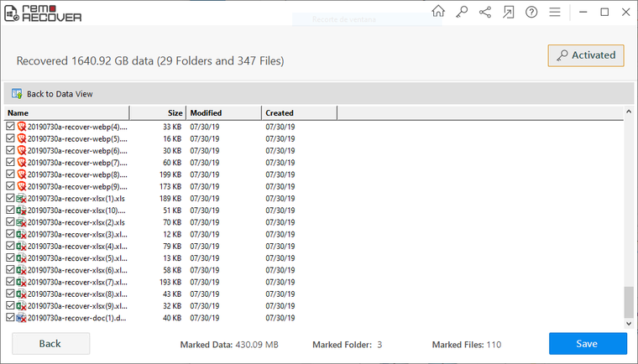Click the Share icon
The width and height of the screenshot is (638, 364).
click(484, 12)
